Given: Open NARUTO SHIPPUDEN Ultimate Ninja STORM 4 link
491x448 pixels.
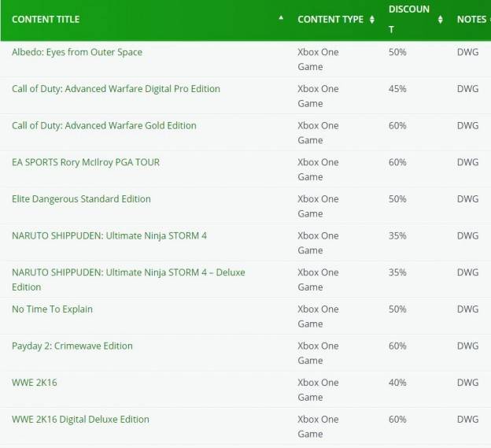Looking at the screenshot, I should (109, 235).
